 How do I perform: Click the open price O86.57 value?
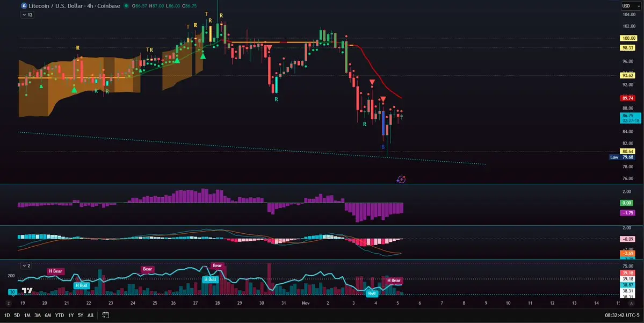(140, 6)
